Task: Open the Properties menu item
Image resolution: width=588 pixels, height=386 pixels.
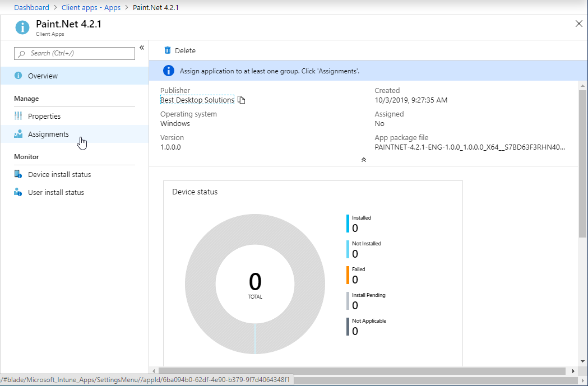Action: coord(44,117)
